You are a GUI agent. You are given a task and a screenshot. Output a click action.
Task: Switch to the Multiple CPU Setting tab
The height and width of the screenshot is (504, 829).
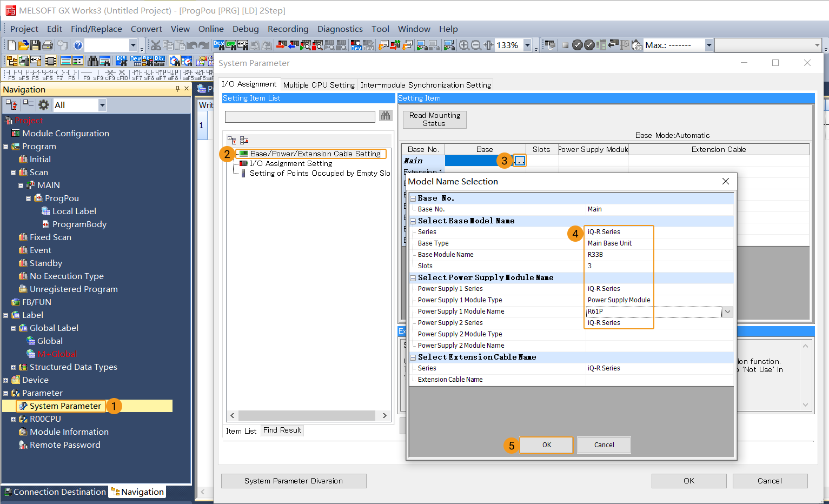click(x=319, y=85)
